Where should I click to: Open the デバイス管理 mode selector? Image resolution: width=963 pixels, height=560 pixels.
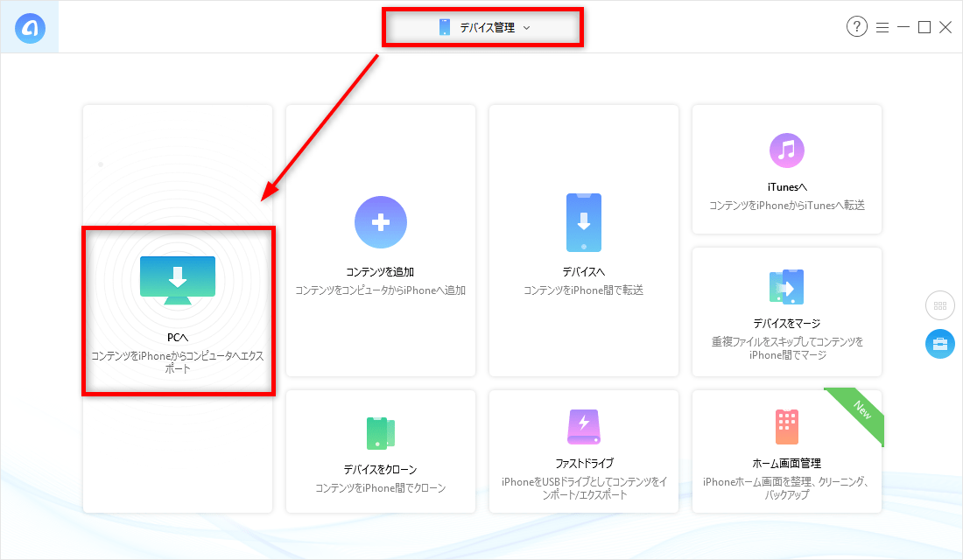(482, 27)
